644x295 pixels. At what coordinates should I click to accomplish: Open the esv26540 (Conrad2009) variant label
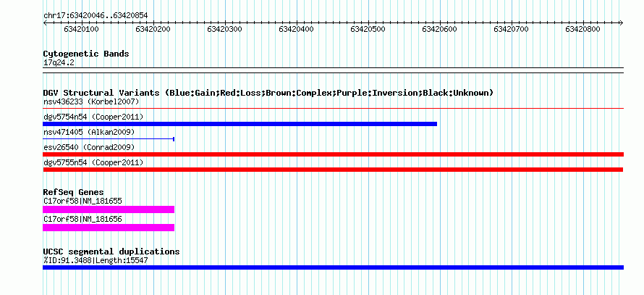tap(89, 147)
